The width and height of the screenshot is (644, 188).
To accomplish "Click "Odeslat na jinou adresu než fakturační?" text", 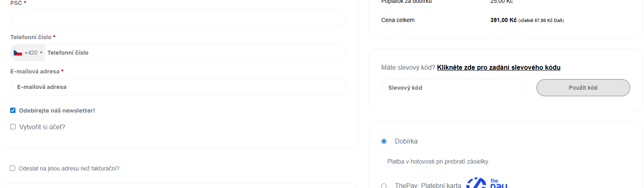I will pyautogui.click(x=69, y=168).
